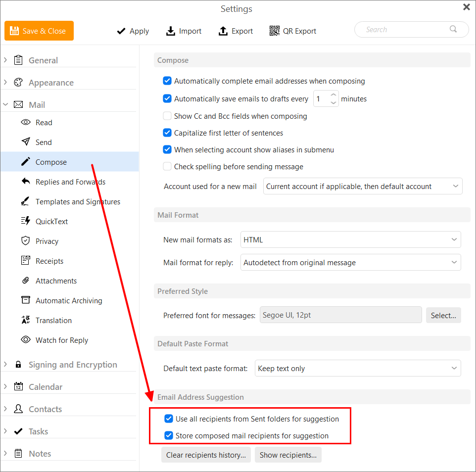Click the search magnifier icon

(453, 29)
